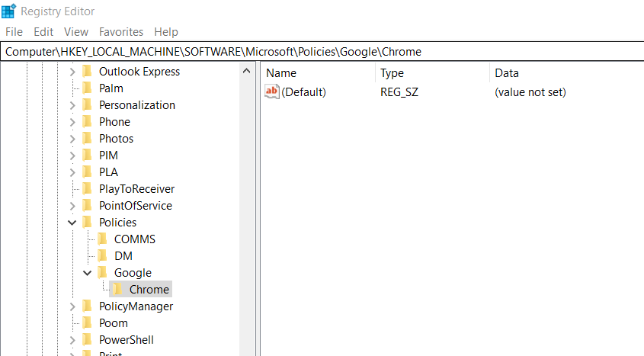Expand the Personalization key
The height and width of the screenshot is (356, 644).
pos(72,105)
